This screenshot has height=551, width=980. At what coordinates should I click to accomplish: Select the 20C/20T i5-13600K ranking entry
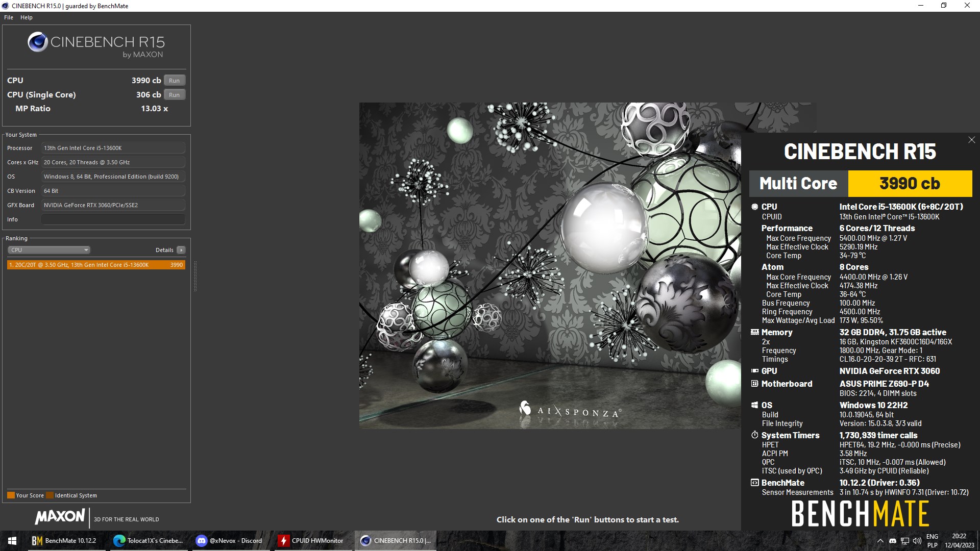point(96,265)
